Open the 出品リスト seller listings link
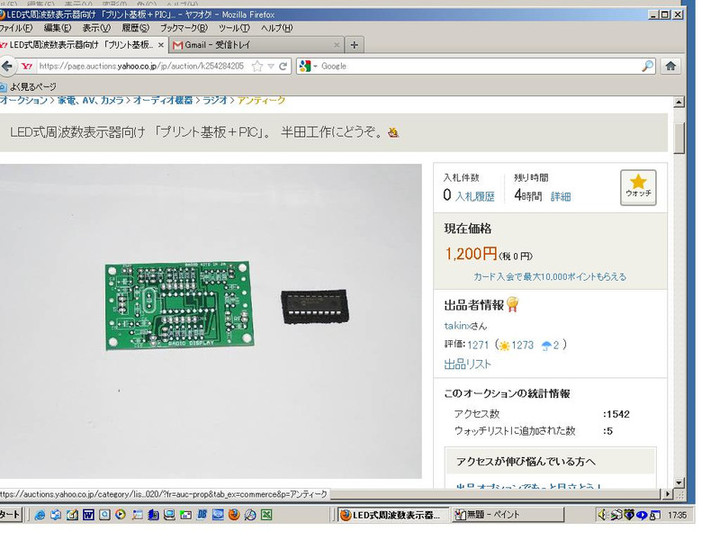720x540 pixels. tap(468, 364)
